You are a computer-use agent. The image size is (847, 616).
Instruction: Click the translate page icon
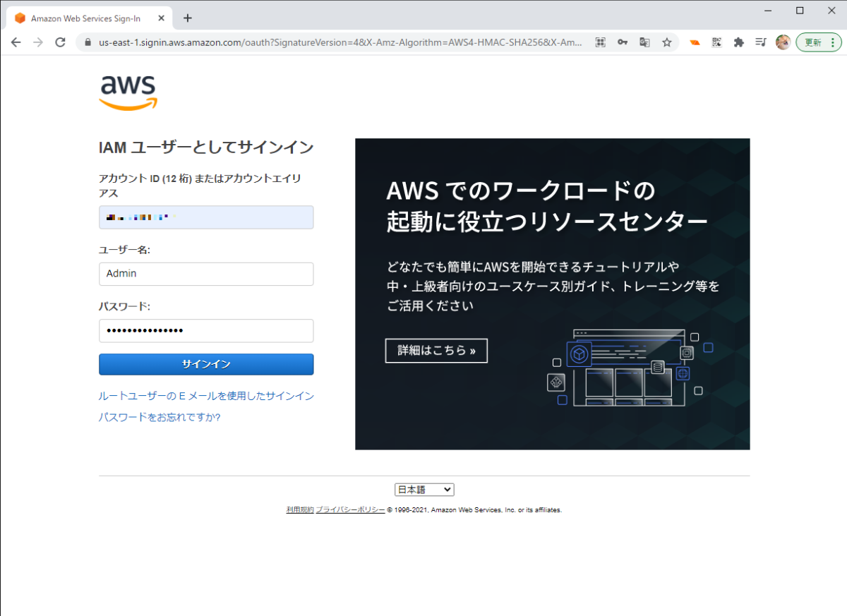point(644,42)
